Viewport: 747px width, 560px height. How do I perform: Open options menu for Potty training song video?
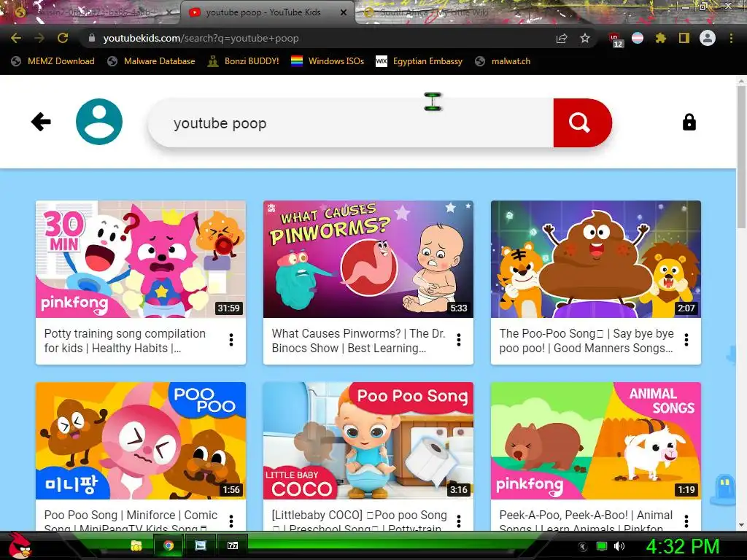pyautogui.click(x=231, y=340)
